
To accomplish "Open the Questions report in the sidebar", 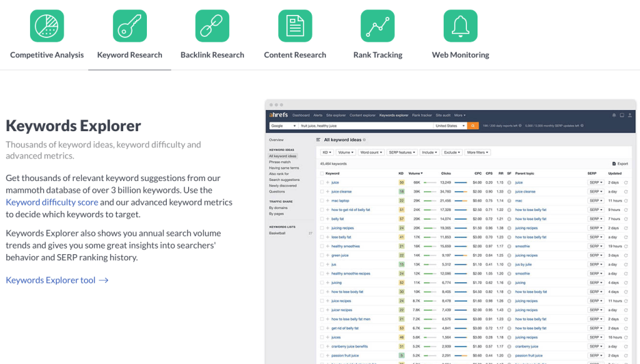I will coord(277,192).
